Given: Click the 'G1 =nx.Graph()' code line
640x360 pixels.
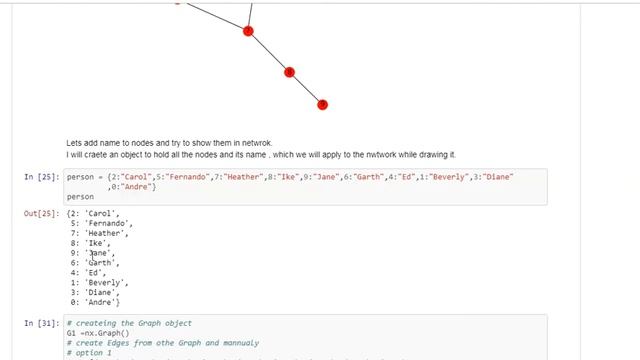Looking at the screenshot, I should coord(98,333).
